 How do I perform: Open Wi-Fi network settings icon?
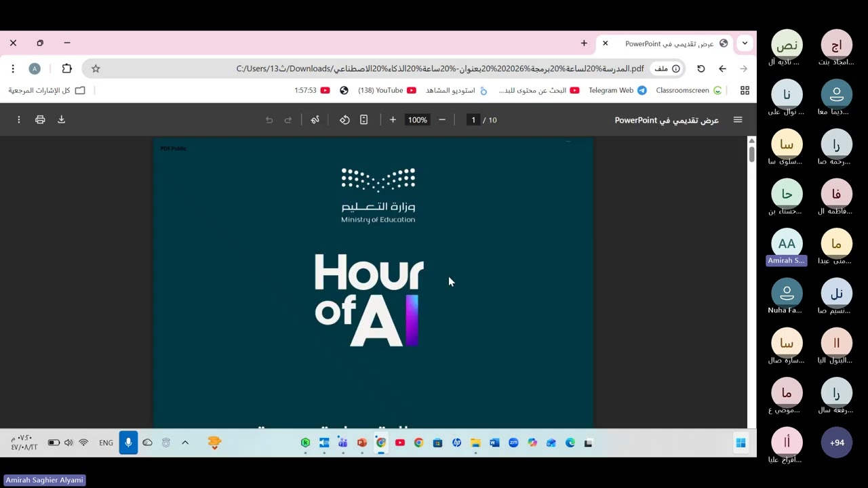[x=83, y=443]
